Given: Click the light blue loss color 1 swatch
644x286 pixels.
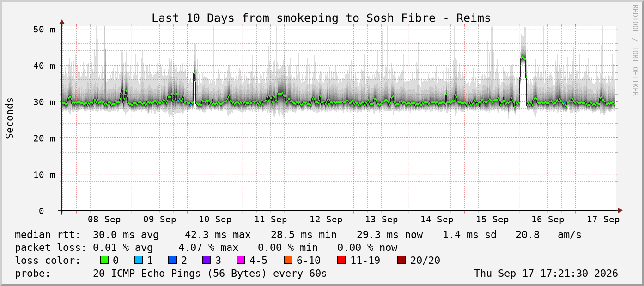Looking at the screenshot, I should click(x=138, y=260).
